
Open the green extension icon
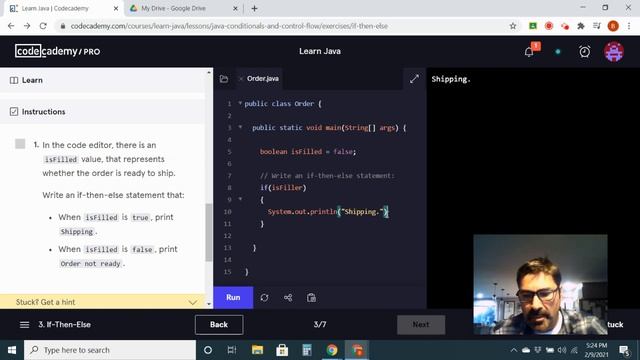(533, 26)
